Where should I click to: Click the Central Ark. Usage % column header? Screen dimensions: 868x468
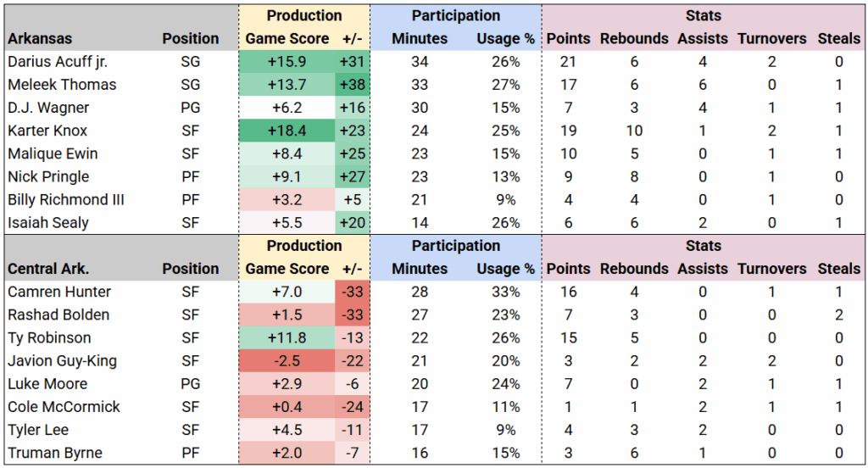coord(505,269)
